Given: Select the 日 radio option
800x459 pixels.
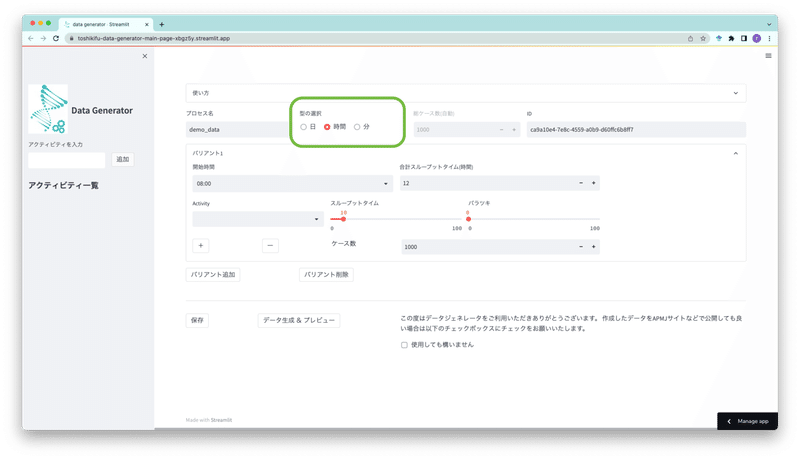Looking at the screenshot, I should pos(304,127).
